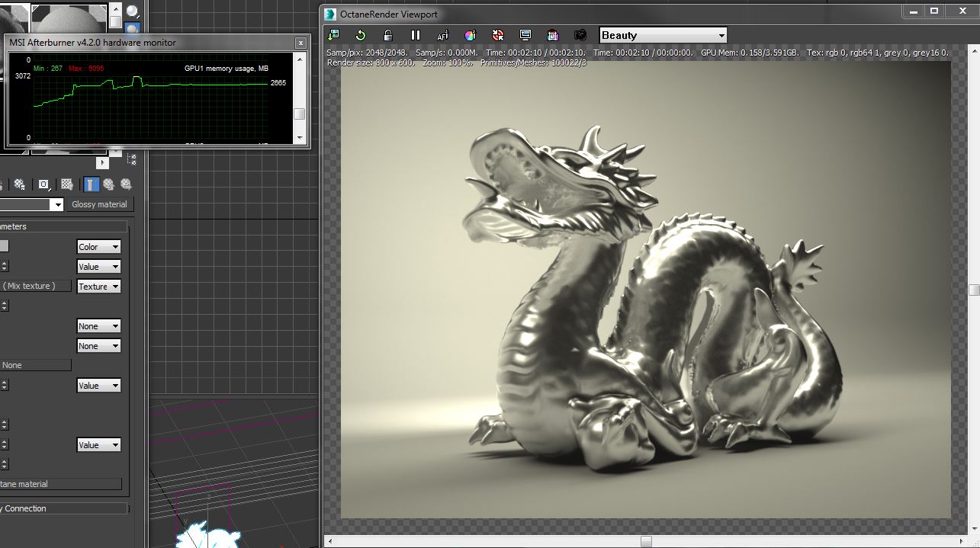Screen dimensions: 980x548
Task: Toggle the viewport lock padlock icon
Action: [x=387, y=35]
